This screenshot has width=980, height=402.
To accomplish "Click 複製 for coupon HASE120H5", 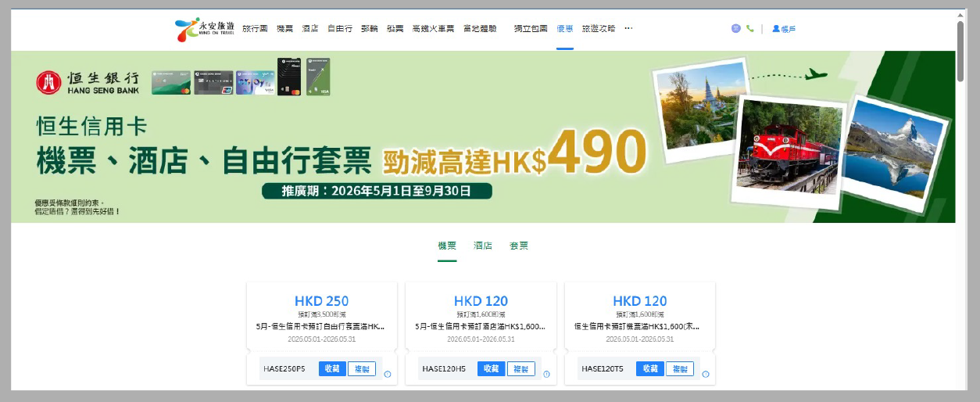I will (521, 368).
